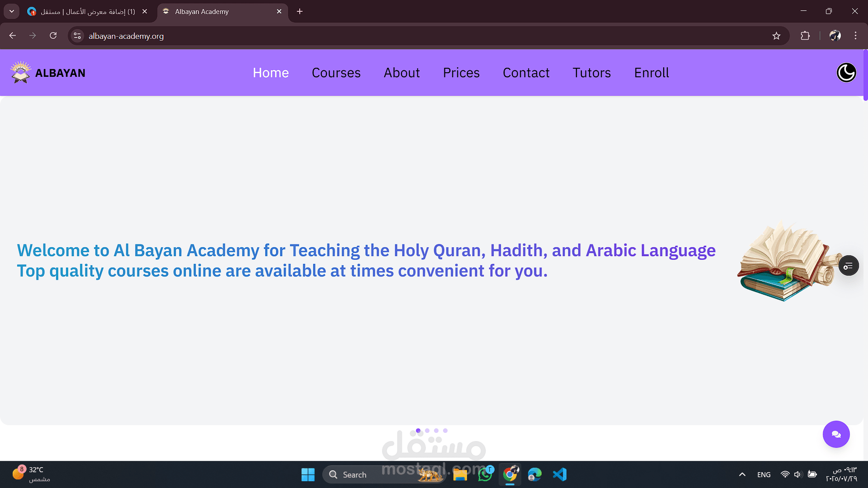Open Chrome three-dot menu

[855, 36]
